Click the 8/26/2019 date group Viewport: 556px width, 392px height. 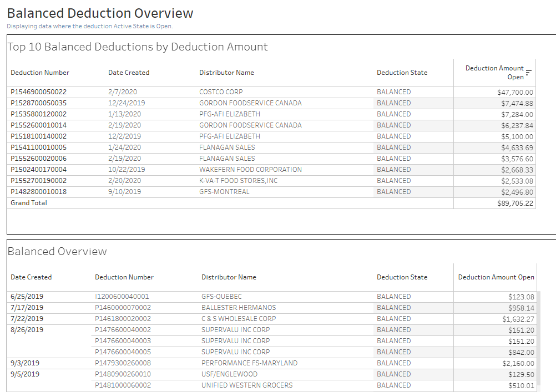pos(27,330)
